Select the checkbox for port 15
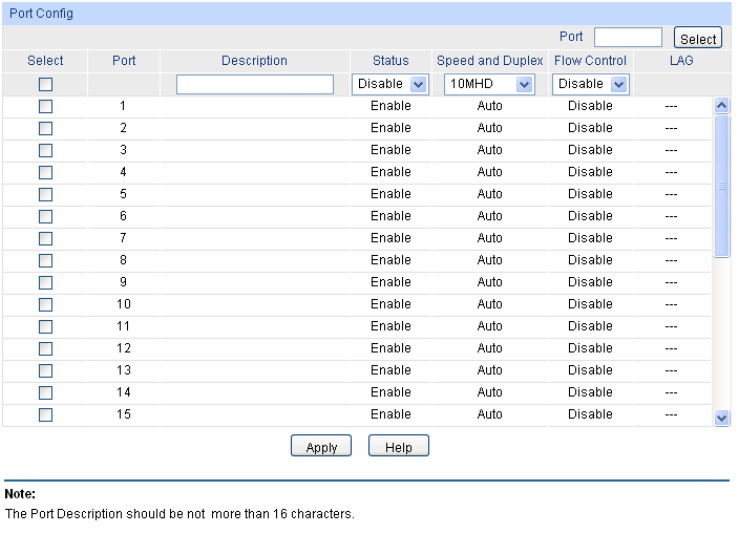Viewport: 738px width, 533px height. click(46, 415)
